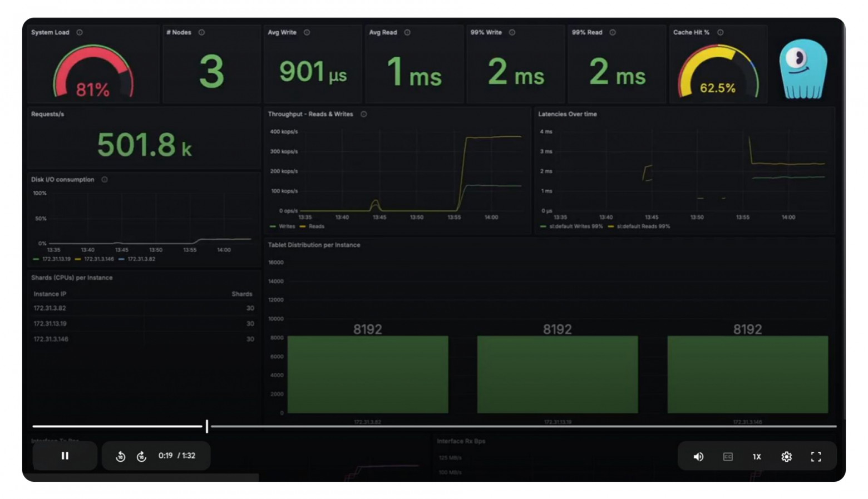This screenshot has width=868, height=499.
Task: Mute the video volume
Action: (x=698, y=456)
